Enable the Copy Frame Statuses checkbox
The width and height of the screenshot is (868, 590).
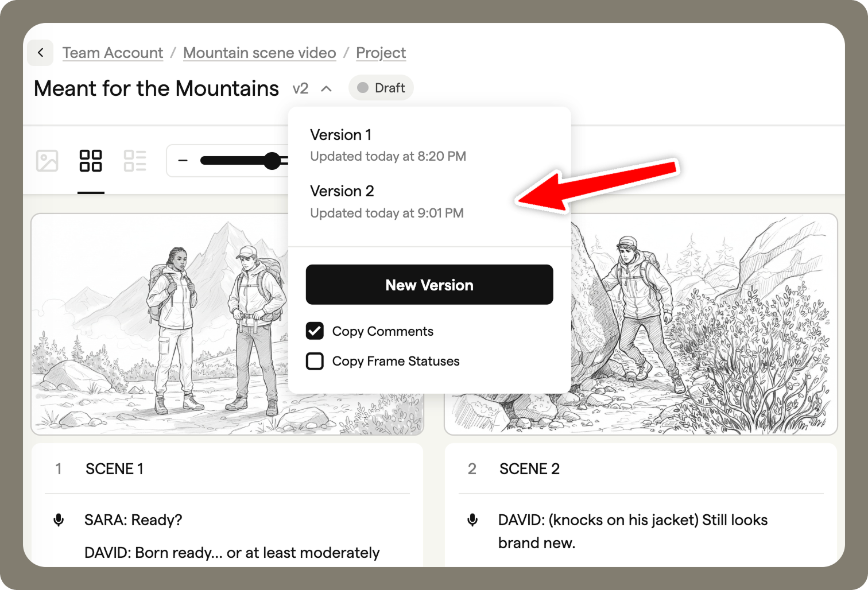point(315,361)
